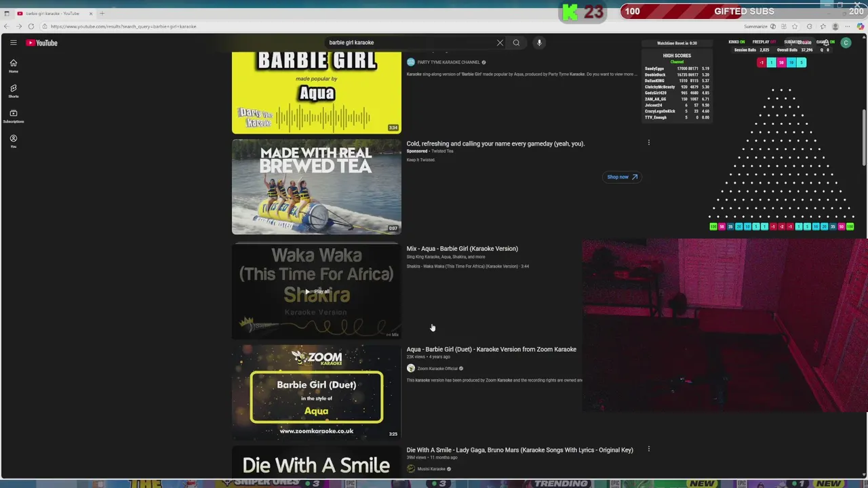This screenshot has height=488, width=868.
Task: Open Aqua - Barbie Girl (Duet) Zoom Karaoke title
Action: point(491,350)
